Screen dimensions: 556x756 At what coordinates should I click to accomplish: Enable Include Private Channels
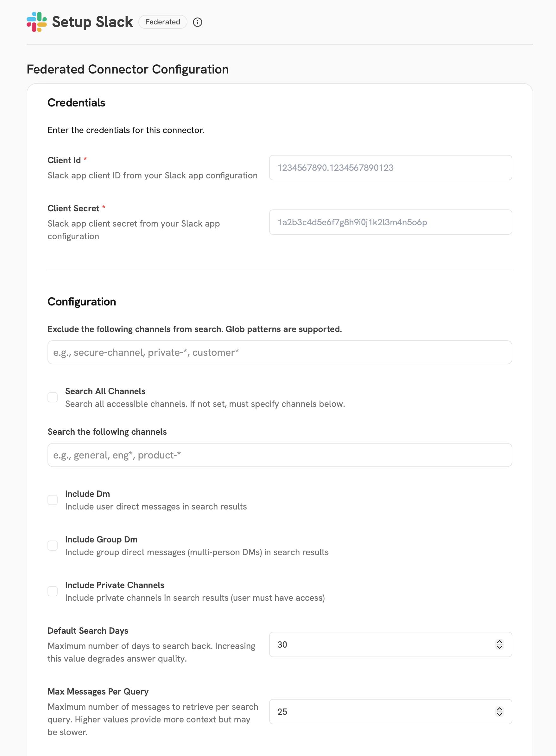pos(53,591)
